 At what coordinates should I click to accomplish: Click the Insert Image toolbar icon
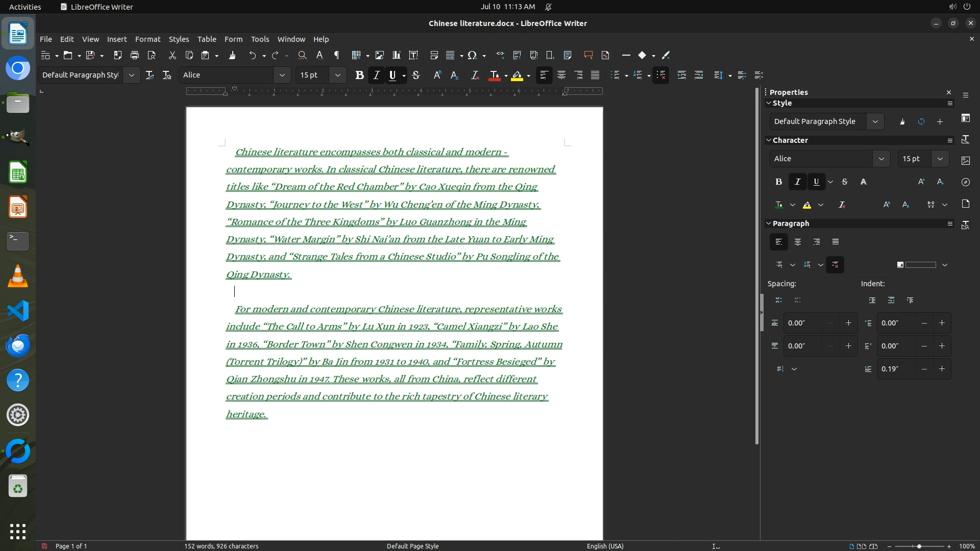379,55
